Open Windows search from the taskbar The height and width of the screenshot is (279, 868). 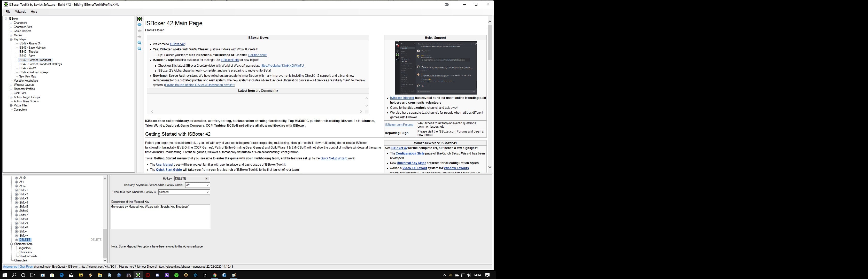pyautogui.click(x=14, y=275)
